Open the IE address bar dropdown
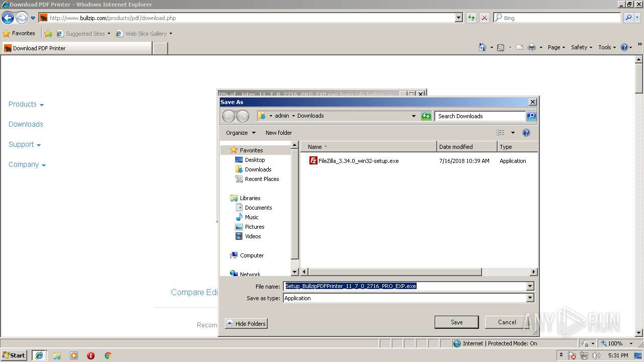The width and height of the screenshot is (644, 362). [458, 18]
